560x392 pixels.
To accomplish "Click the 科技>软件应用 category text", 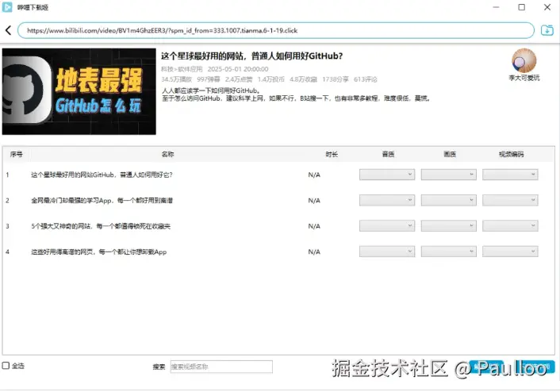I will coord(182,69).
